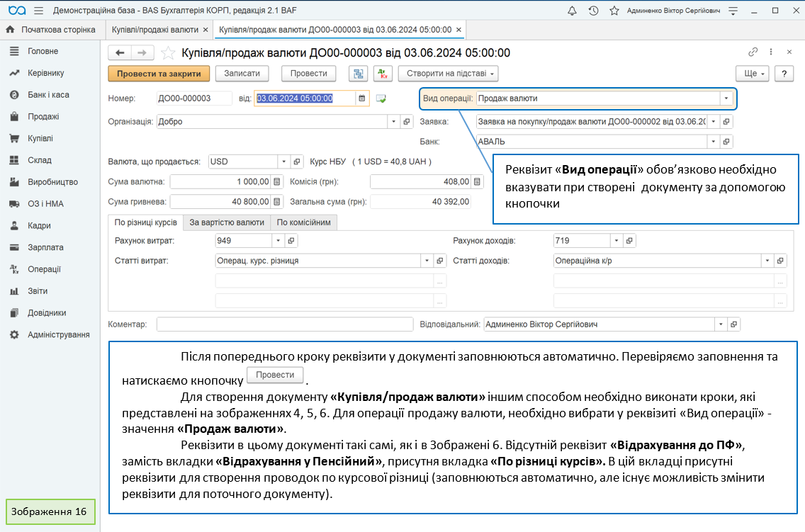Expand Рахунок витрат dropdown
Viewport: 805px width, 532px height.
pyautogui.click(x=278, y=241)
